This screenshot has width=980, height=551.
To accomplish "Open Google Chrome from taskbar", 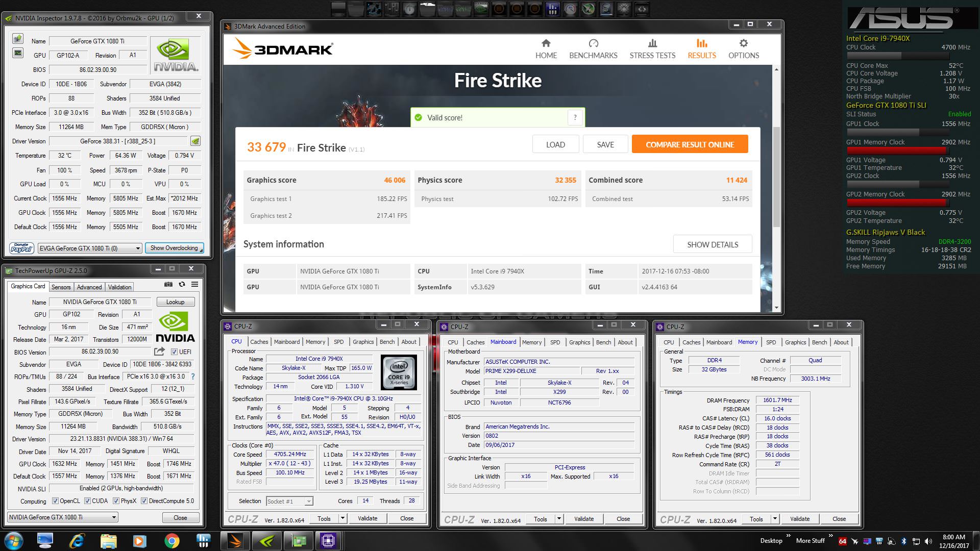I will [x=172, y=540].
